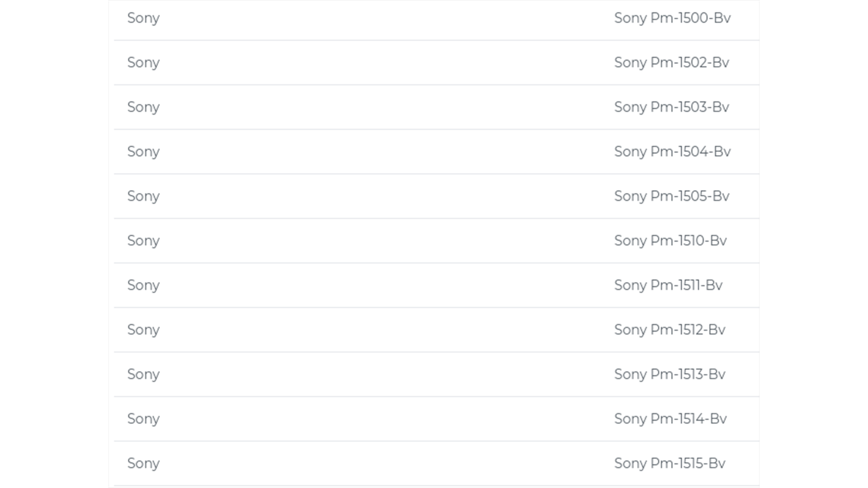Click the Sony Pm-1513-Bv model name
This screenshot has height=488, width=868.
pos(670,374)
